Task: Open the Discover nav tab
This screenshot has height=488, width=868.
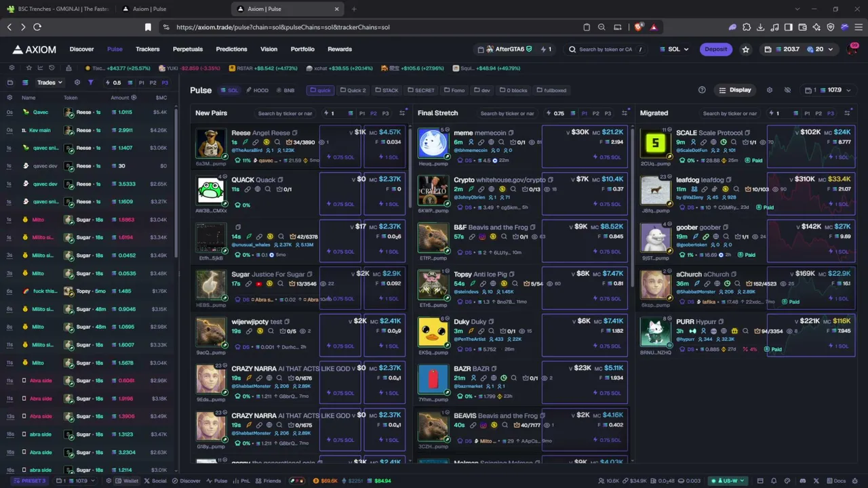Action: [x=81, y=49]
